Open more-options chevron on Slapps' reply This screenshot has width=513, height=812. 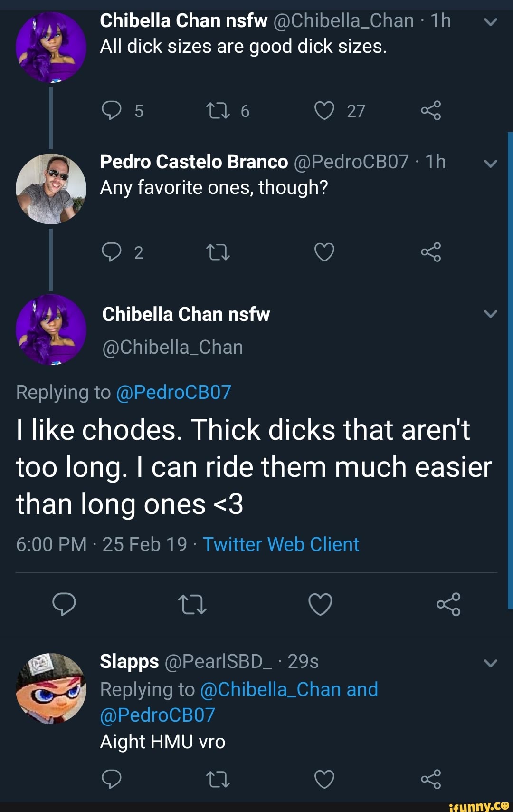click(490, 663)
